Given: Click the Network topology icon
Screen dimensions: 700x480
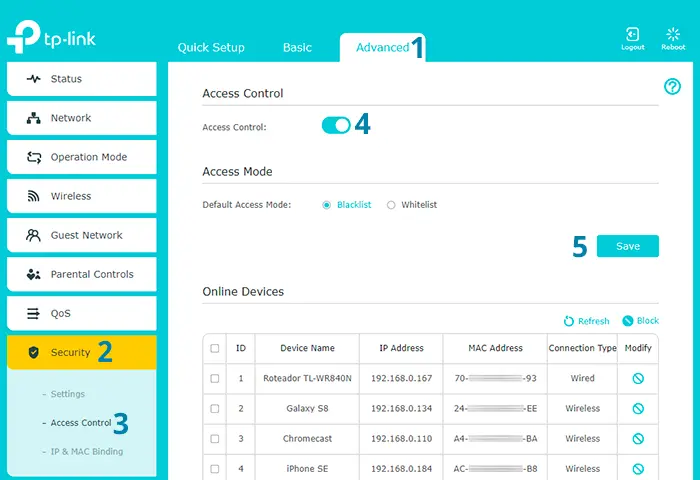Looking at the screenshot, I should tap(33, 118).
